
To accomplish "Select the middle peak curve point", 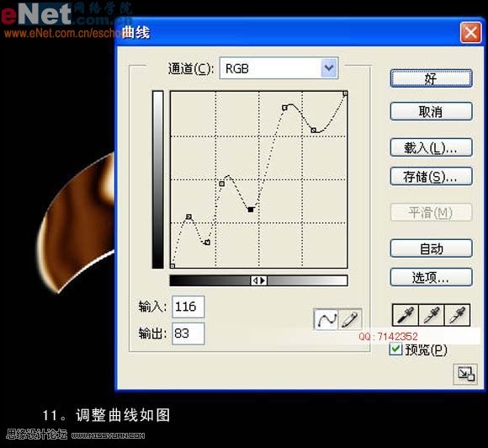I will 221,184.
